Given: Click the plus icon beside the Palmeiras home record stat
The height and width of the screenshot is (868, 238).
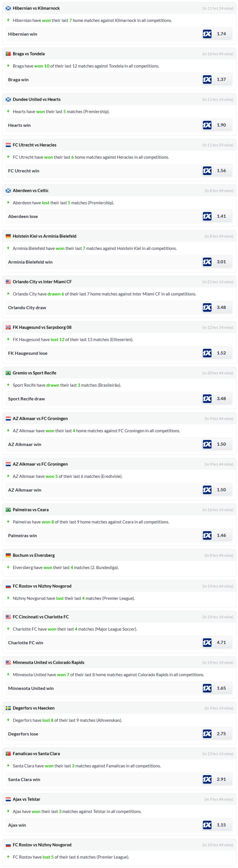Looking at the screenshot, I should pos(8,522).
